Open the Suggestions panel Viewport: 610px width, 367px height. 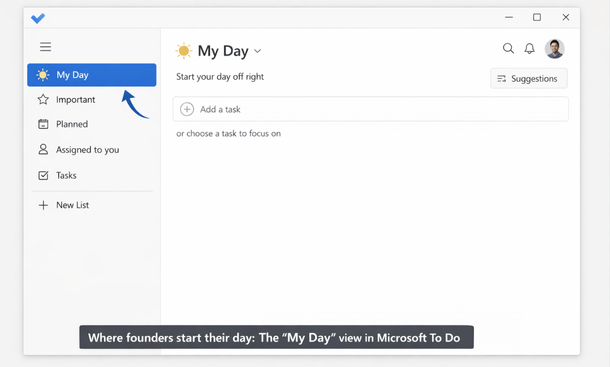click(529, 79)
